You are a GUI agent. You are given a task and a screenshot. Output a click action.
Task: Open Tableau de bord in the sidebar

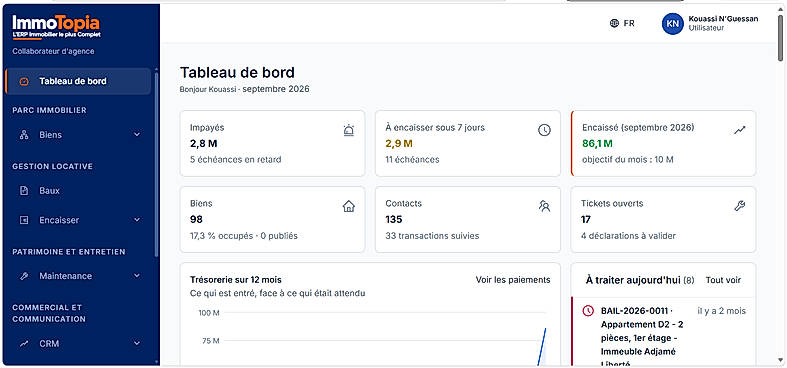78,81
